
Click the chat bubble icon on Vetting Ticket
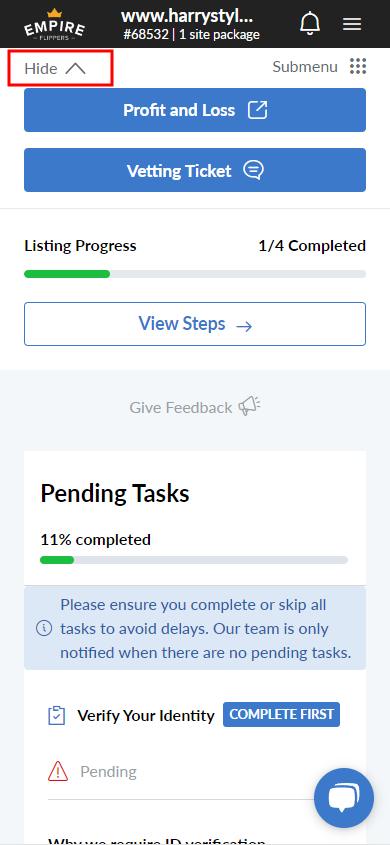coord(253,171)
